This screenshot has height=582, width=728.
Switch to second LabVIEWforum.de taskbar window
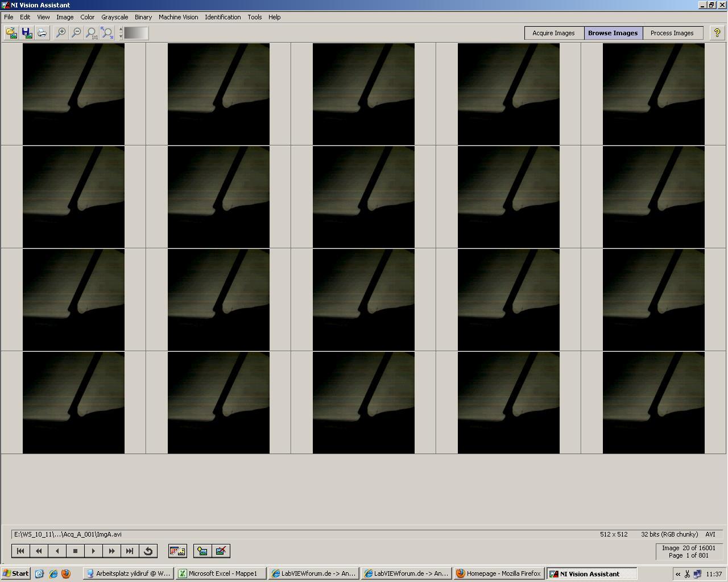point(407,573)
